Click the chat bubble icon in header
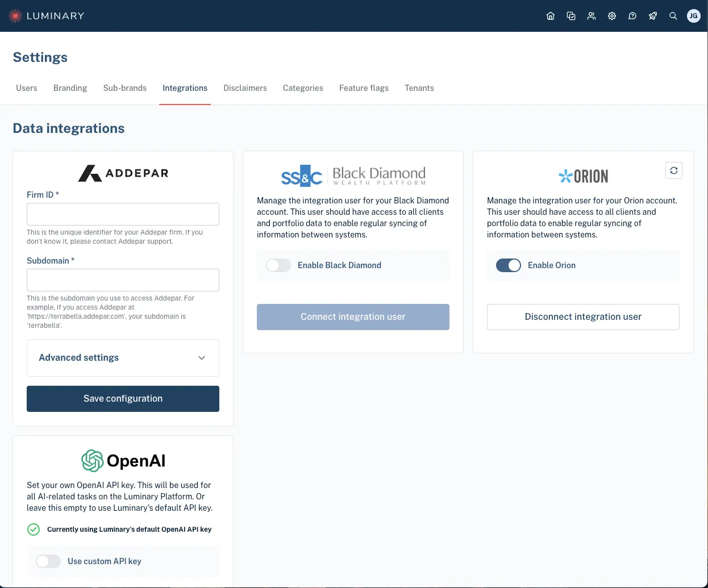The height and width of the screenshot is (588, 708). (632, 16)
